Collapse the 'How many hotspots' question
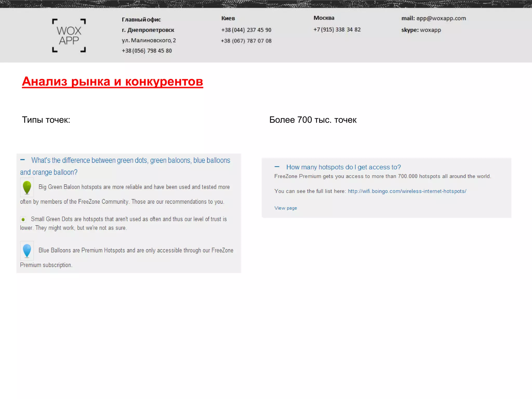The image size is (532, 399). 277,167
